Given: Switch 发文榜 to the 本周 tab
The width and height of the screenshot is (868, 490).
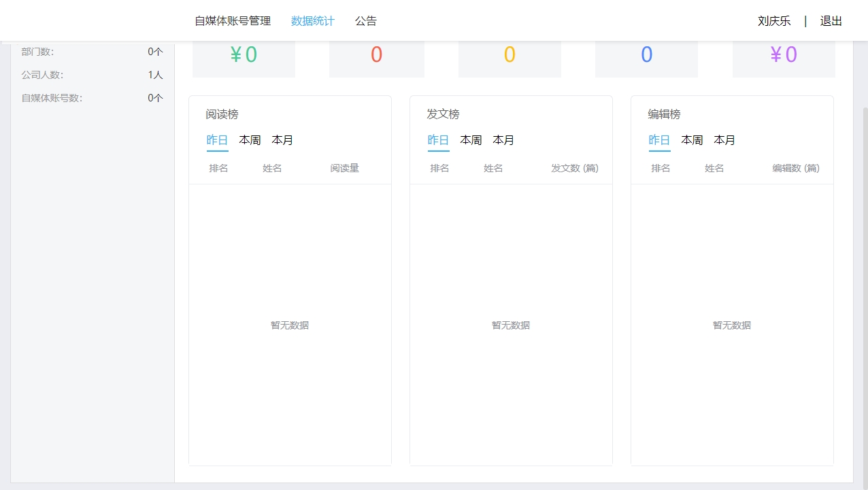Looking at the screenshot, I should (x=471, y=140).
